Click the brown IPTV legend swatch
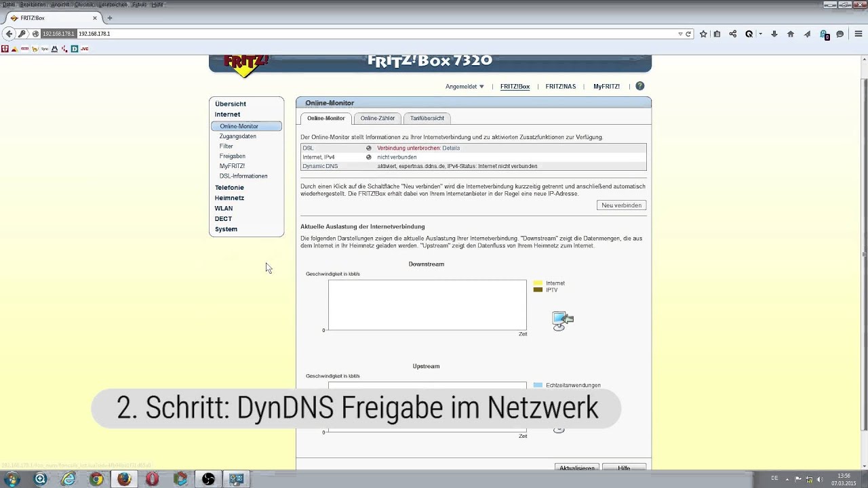Image resolution: width=868 pixels, height=488 pixels. (538, 290)
